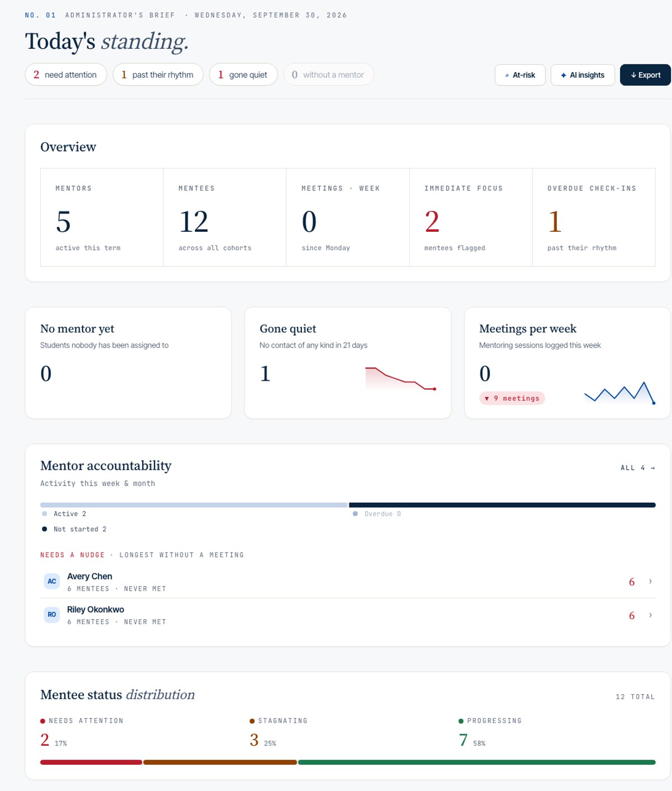The image size is (672, 791).
Task: Open the 'Gone quiet' card
Action: [x=348, y=363]
